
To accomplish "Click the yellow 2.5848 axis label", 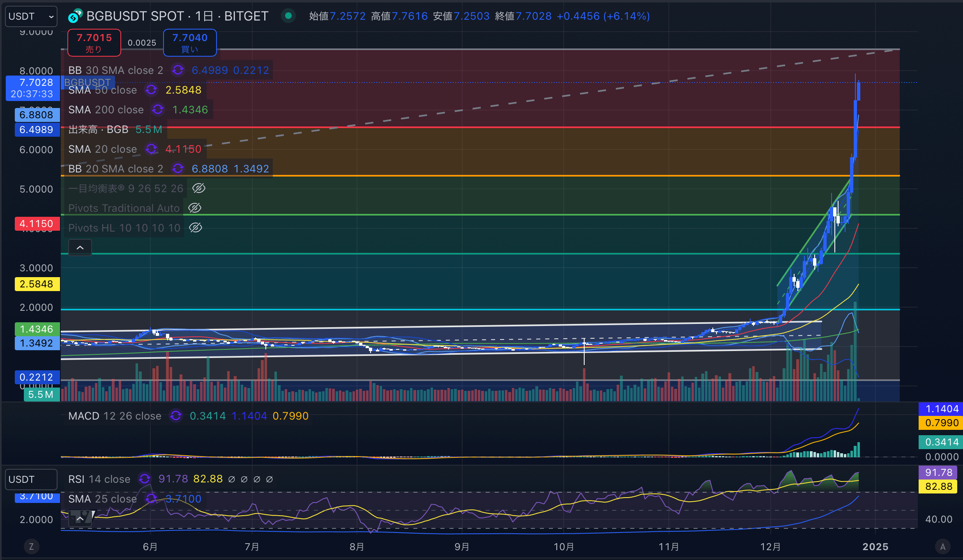I will 37,284.
